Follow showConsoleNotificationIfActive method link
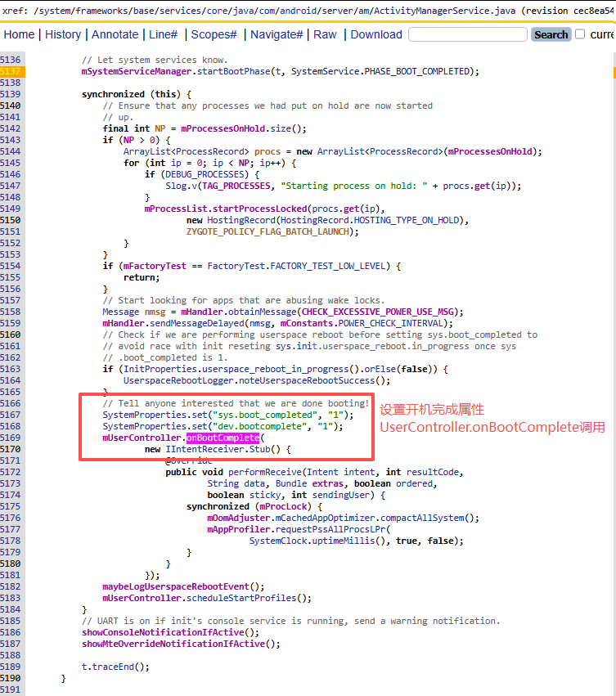The width and height of the screenshot is (616, 696). (163, 632)
